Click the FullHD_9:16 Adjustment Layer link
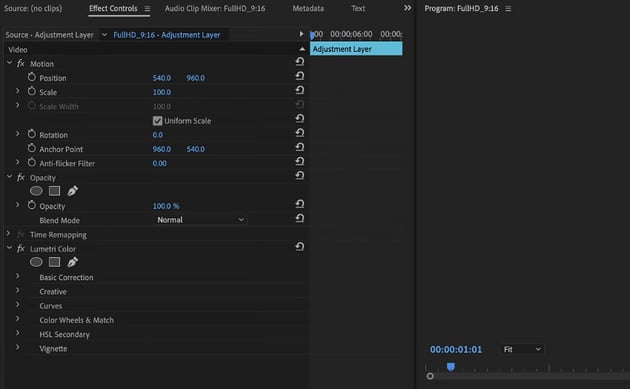Viewport: 630px width, 389px height. 167,35
